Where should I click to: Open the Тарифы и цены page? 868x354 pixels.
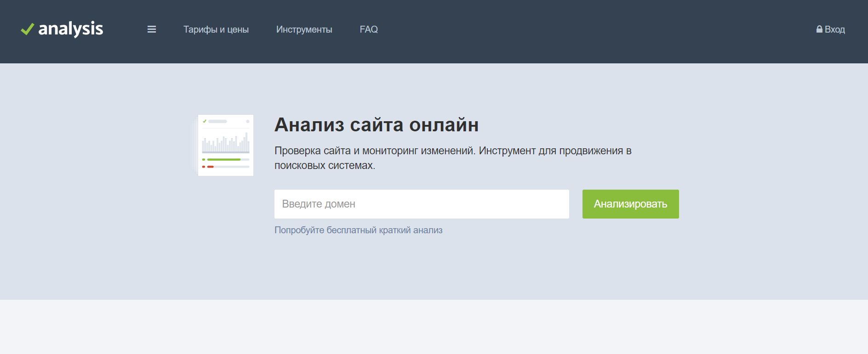tap(216, 29)
